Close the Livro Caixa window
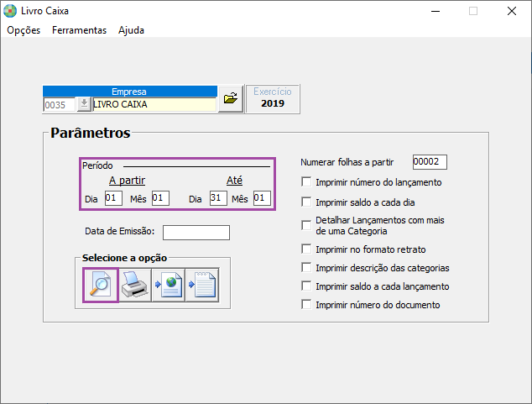 [x=512, y=11]
